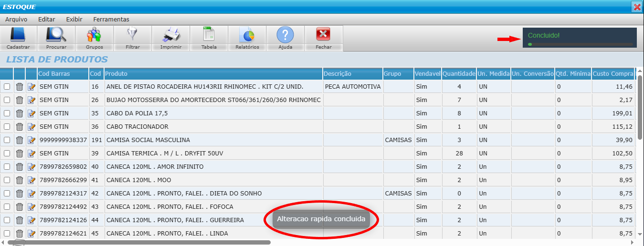Expand the Exibir menu

tap(74, 20)
